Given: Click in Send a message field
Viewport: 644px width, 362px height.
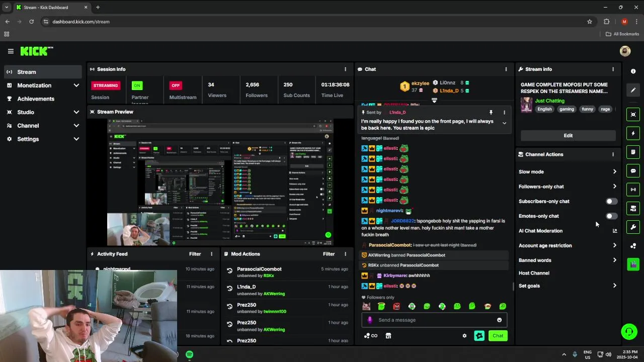Looking at the screenshot, I should point(435,320).
